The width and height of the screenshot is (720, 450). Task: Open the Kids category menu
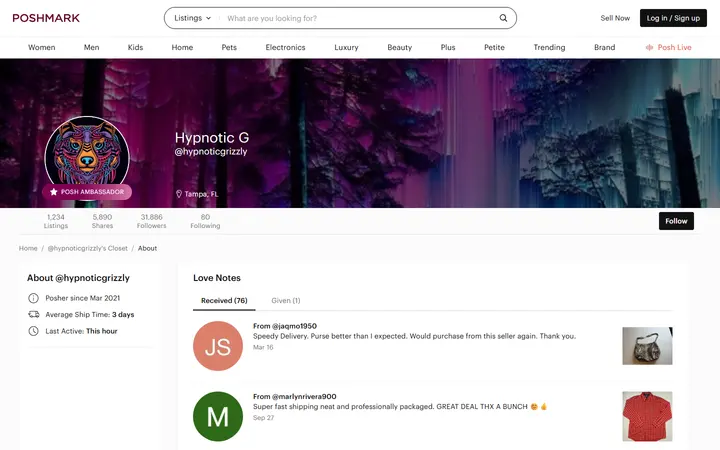point(135,47)
